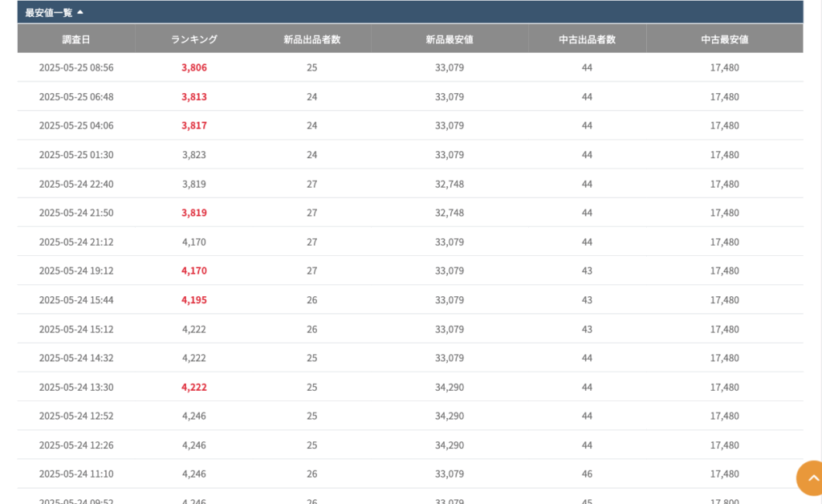Click used seller count 44 in 14:32 row

(x=587, y=359)
